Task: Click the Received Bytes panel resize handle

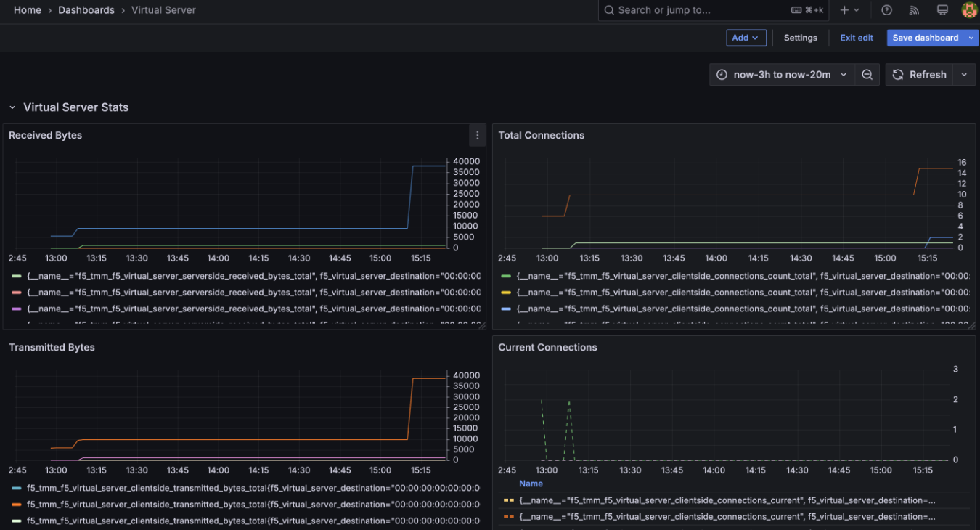Action: click(482, 325)
